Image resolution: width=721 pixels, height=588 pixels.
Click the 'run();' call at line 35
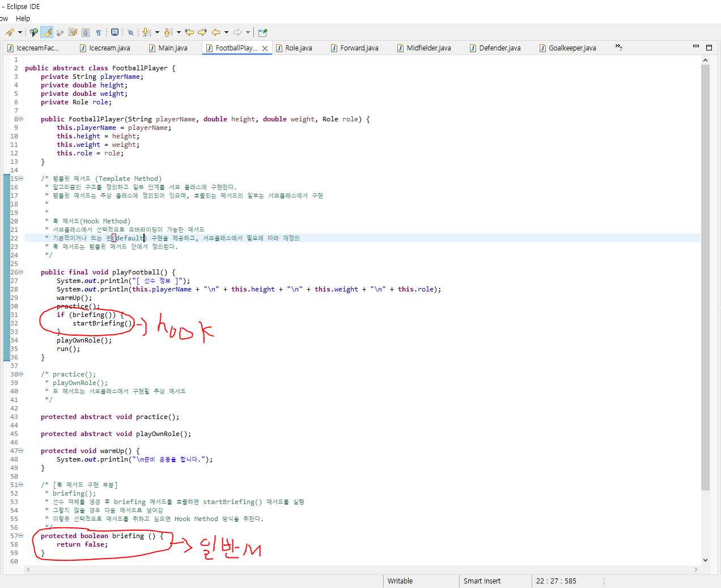click(69, 349)
